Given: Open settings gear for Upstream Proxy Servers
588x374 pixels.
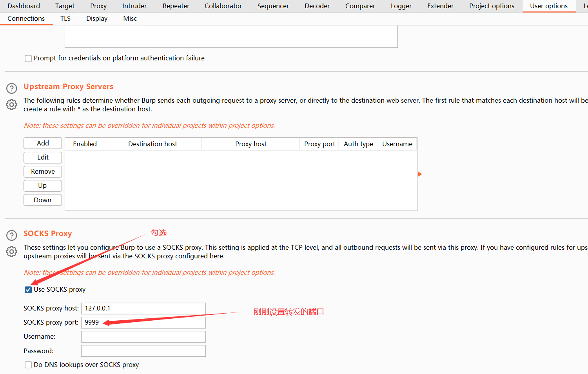Looking at the screenshot, I should click(12, 105).
